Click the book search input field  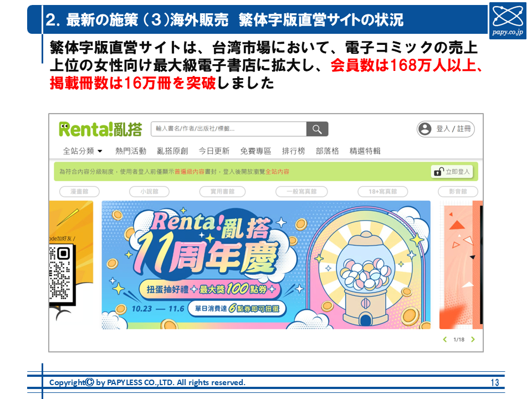point(229,129)
